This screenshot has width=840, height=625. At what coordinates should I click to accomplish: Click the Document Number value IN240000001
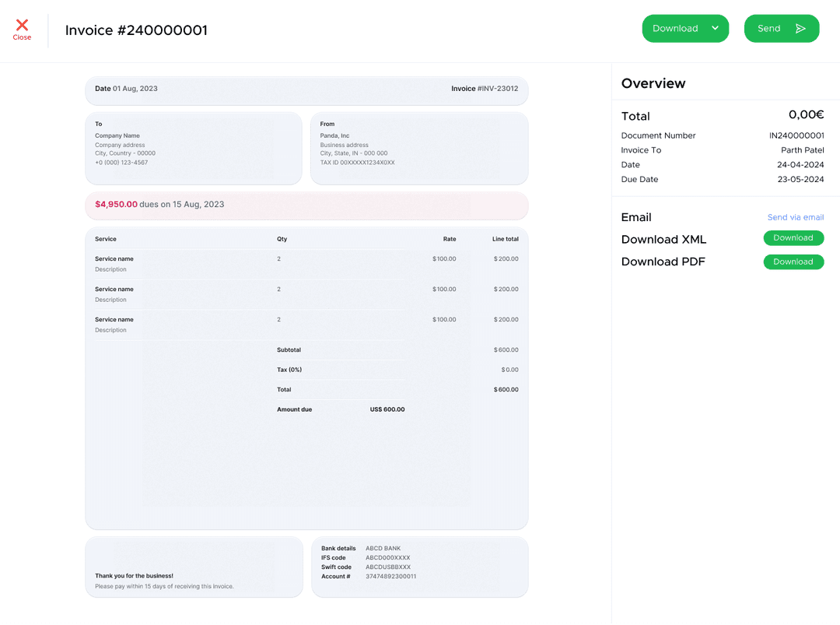pos(796,135)
